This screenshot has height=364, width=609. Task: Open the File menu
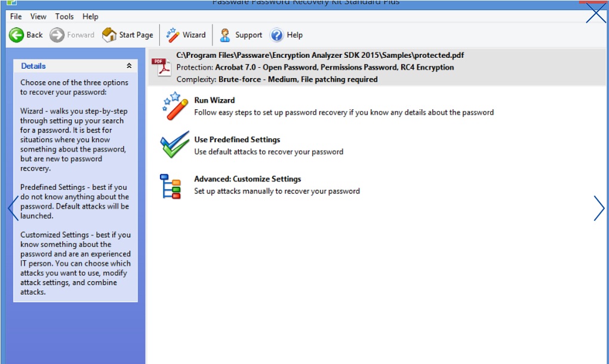pos(16,16)
